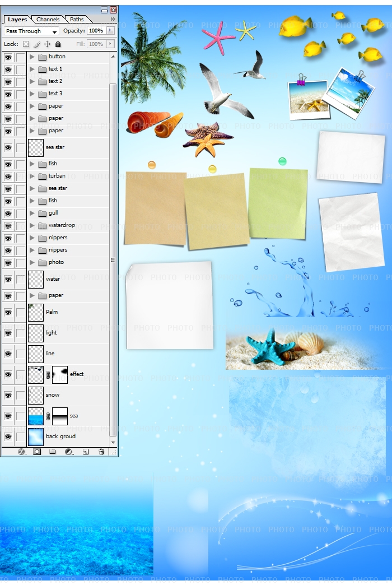
Task: Click the Lock all padlock icon
Action: (58, 44)
